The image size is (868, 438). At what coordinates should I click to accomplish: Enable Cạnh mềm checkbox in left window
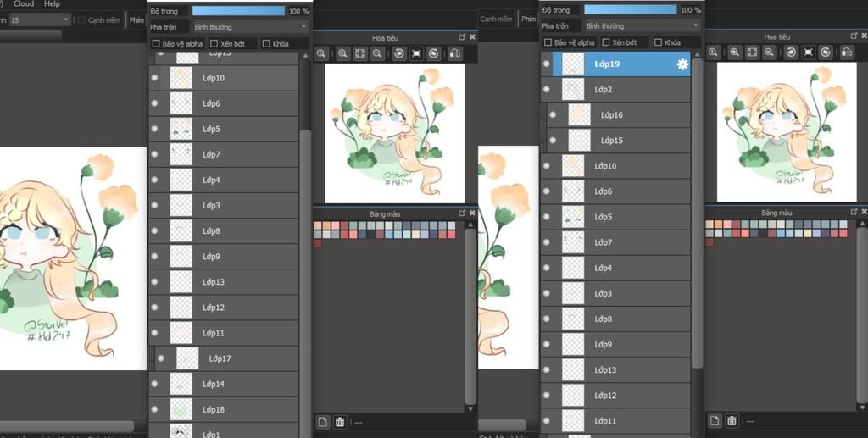81,20
